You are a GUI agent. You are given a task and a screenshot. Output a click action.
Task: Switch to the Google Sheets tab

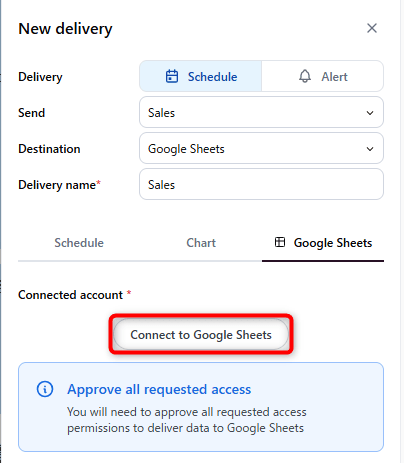point(323,243)
